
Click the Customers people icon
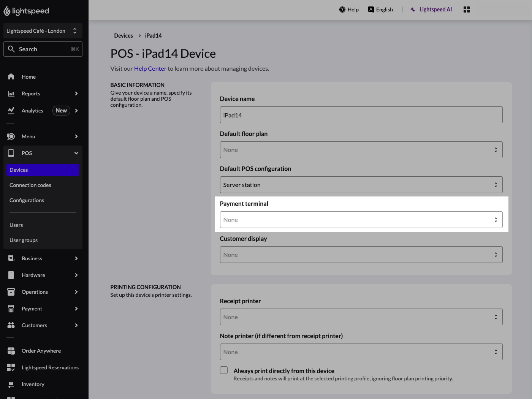[11, 325]
